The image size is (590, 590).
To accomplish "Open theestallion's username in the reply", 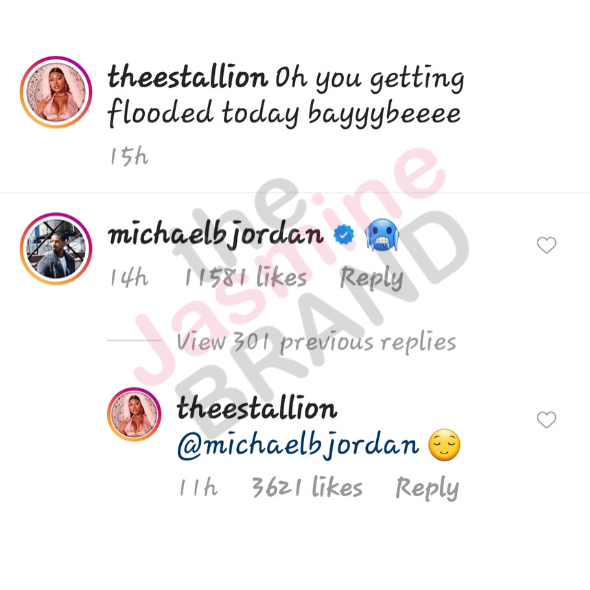I will 257,408.
